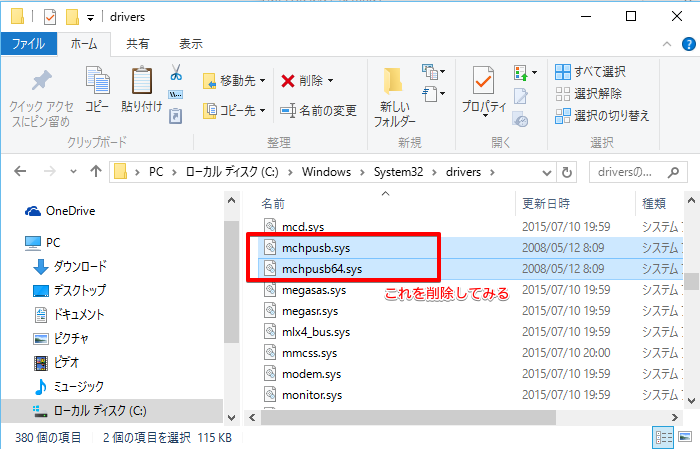The height and width of the screenshot is (449, 700).
Task: Open ダウンロード in navigation pane
Action: (70, 266)
